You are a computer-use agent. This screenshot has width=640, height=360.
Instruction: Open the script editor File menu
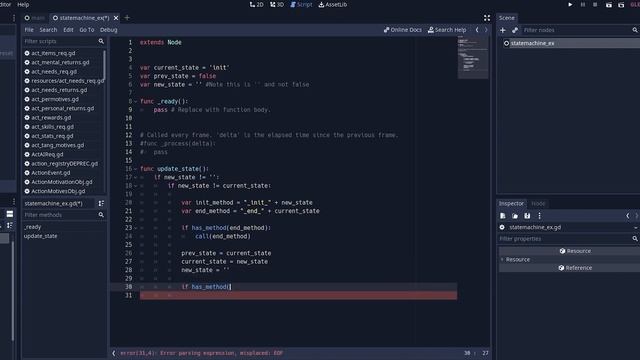[29, 30]
